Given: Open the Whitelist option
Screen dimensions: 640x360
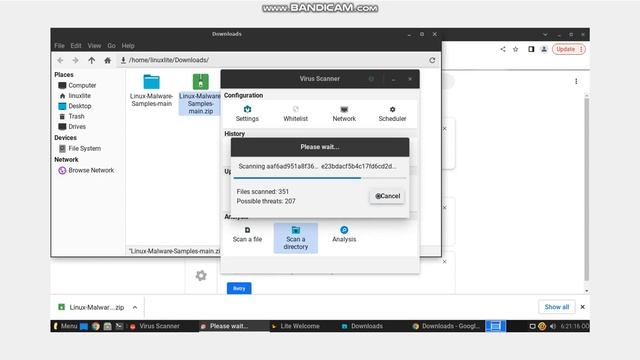Looking at the screenshot, I should click(295, 113).
